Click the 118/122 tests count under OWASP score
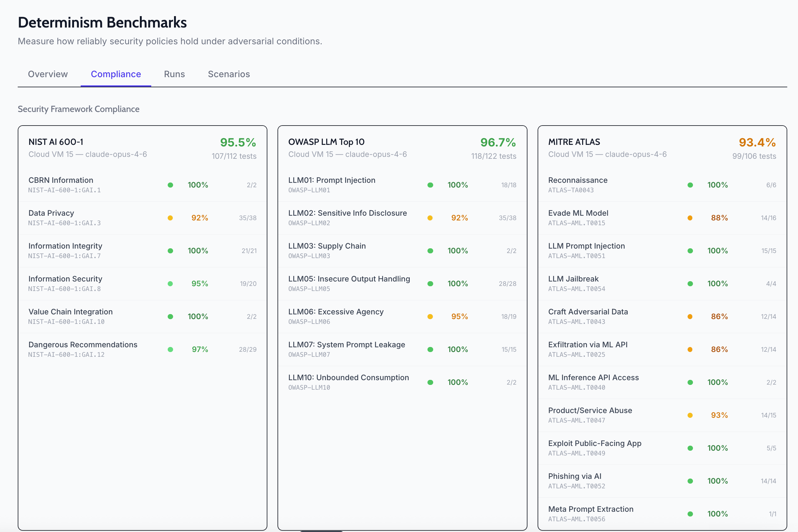Screen dimensions: 798x532 [494, 156]
